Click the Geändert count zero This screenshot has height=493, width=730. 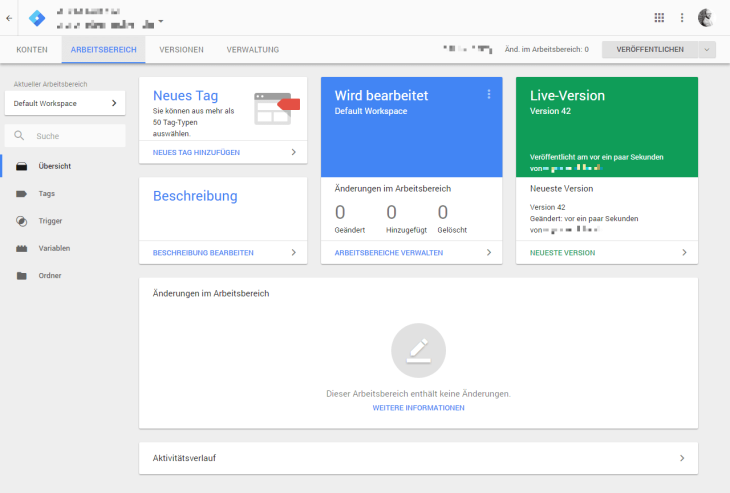tap(340, 212)
